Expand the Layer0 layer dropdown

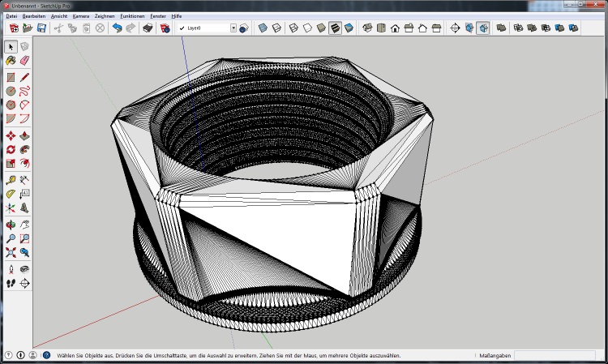click(233, 28)
